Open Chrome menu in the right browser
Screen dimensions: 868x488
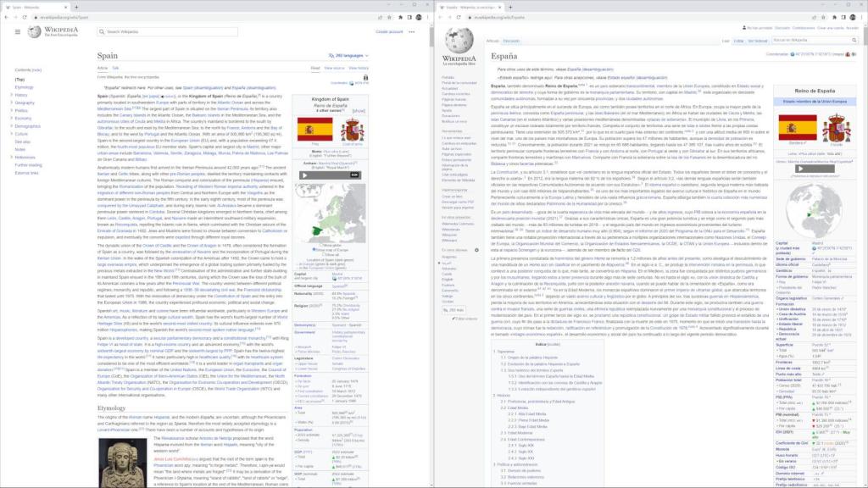(862, 17)
